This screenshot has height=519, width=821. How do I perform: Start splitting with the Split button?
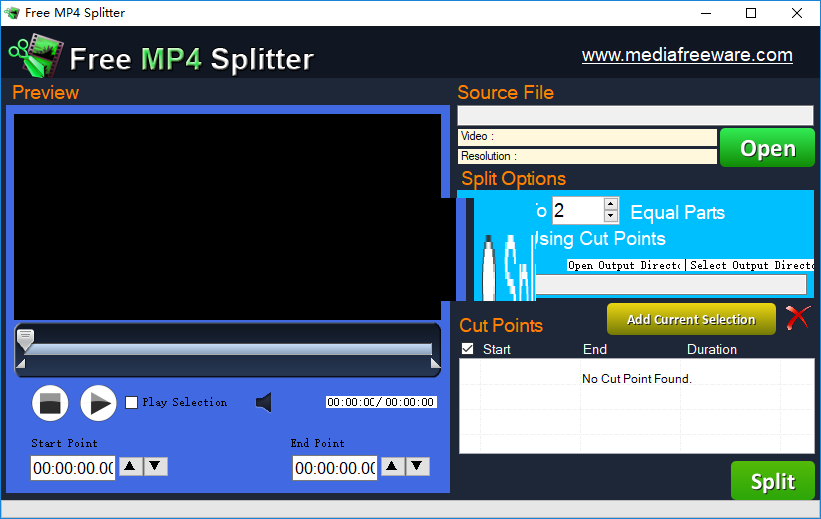tap(772, 481)
